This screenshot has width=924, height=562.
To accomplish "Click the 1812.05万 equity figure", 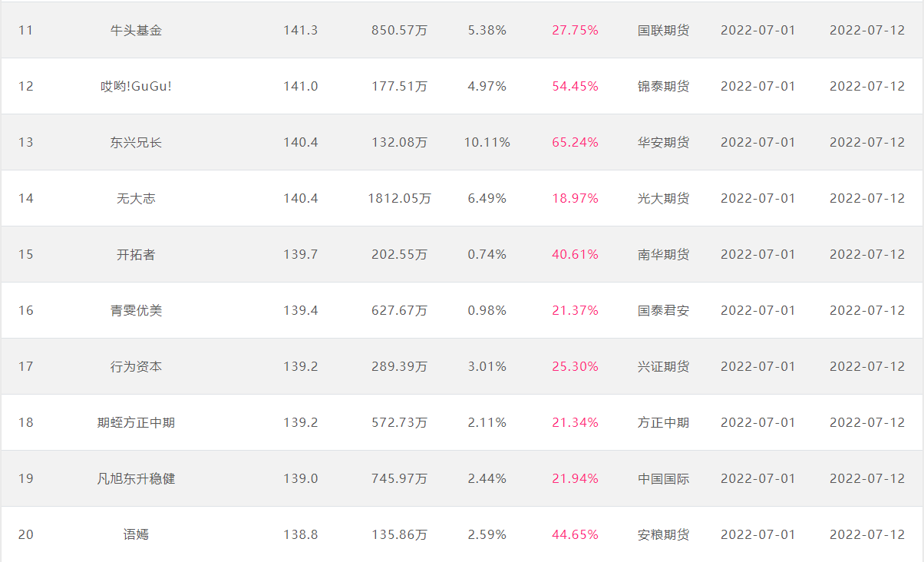I will click(399, 199).
